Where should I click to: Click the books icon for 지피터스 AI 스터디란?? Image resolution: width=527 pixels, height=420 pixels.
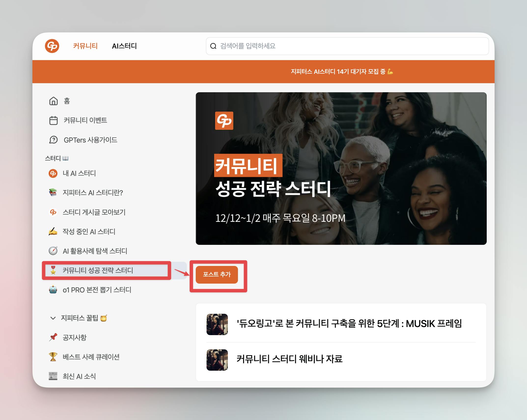53,192
